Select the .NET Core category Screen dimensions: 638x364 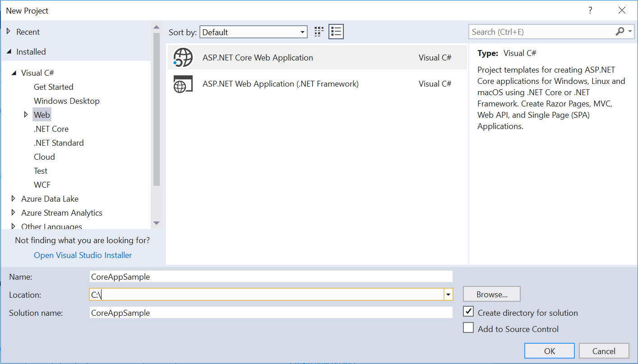[51, 129]
